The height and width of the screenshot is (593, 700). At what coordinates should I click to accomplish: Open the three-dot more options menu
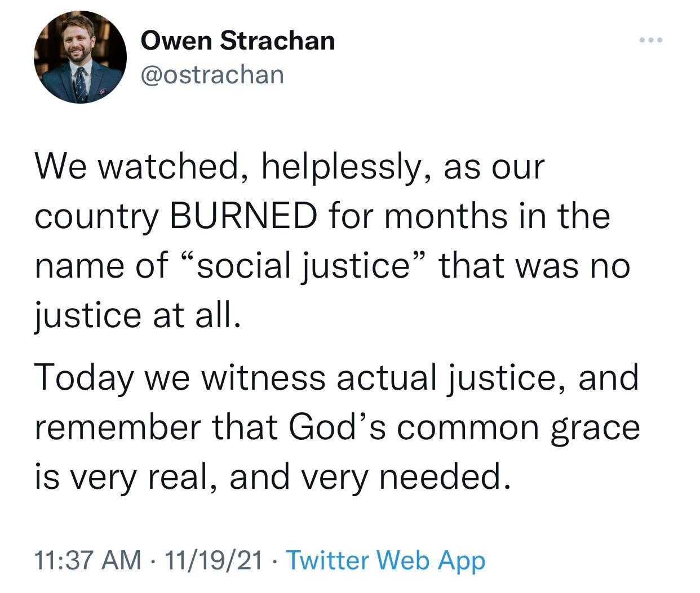[x=652, y=41]
